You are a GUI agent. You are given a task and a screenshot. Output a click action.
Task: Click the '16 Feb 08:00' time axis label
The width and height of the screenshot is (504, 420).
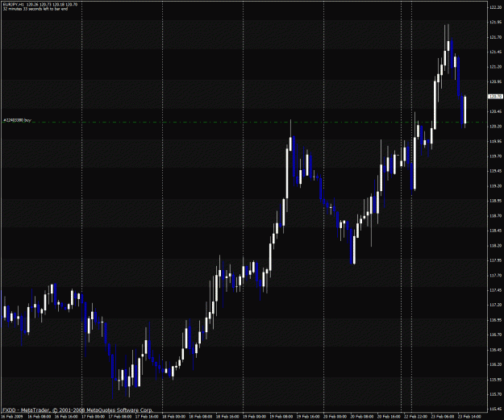click(x=40, y=417)
